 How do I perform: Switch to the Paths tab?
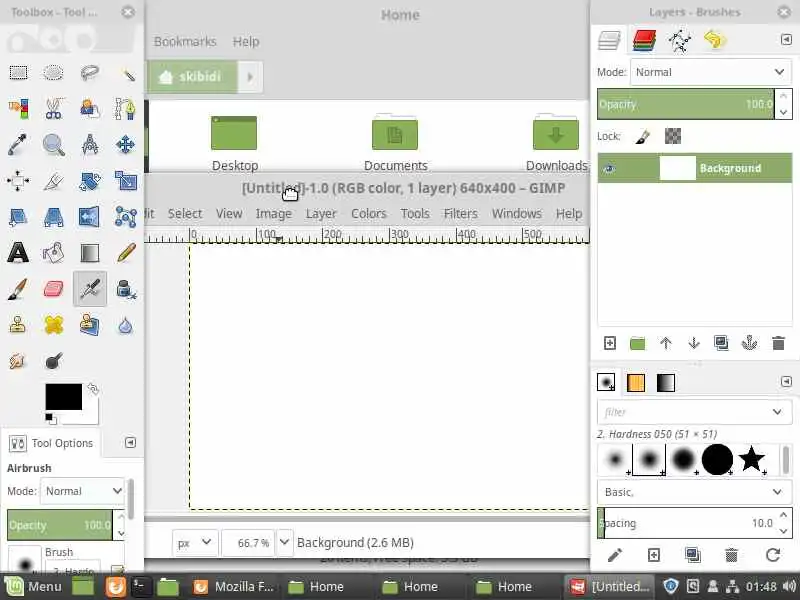679,40
